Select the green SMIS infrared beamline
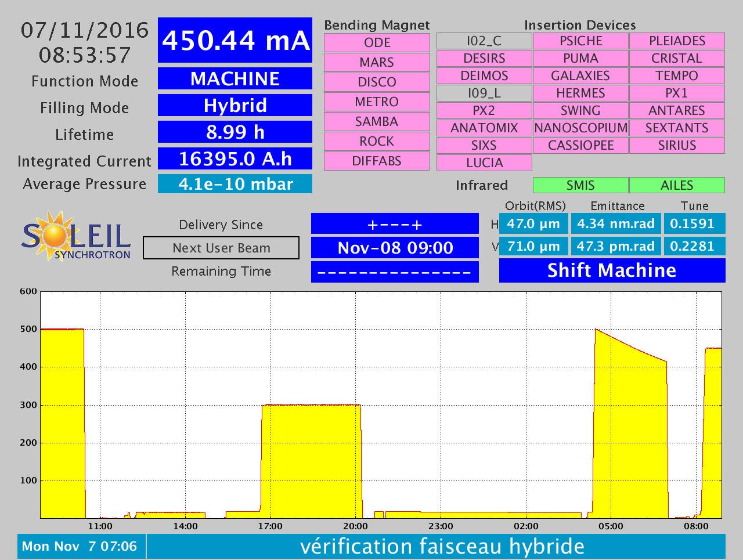Image resolution: width=743 pixels, height=560 pixels. [x=580, y=185]
